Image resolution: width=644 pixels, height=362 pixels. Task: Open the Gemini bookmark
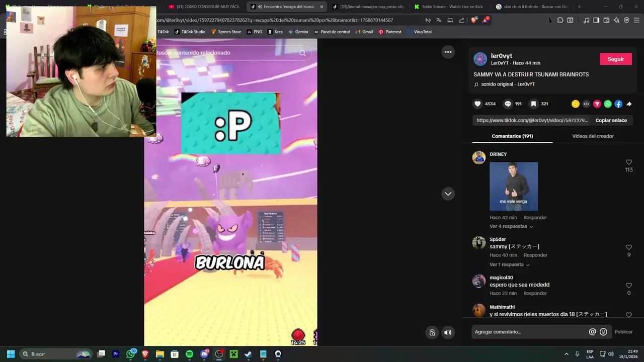pos(298,32)
